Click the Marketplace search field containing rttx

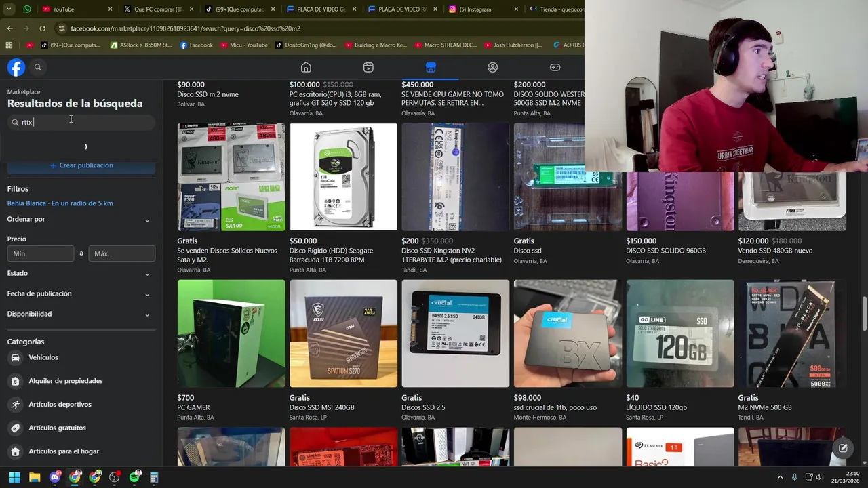[x=81, y=122]
